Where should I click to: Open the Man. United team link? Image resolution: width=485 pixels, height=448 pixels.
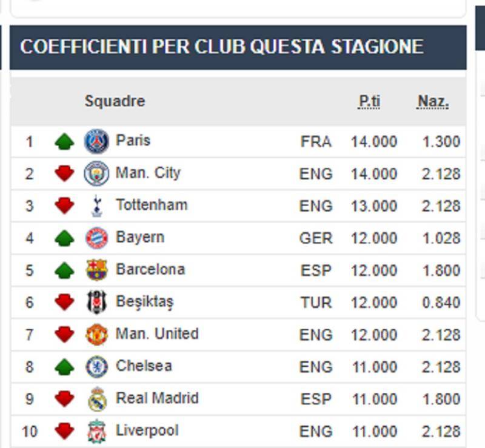tap(157, 333)
